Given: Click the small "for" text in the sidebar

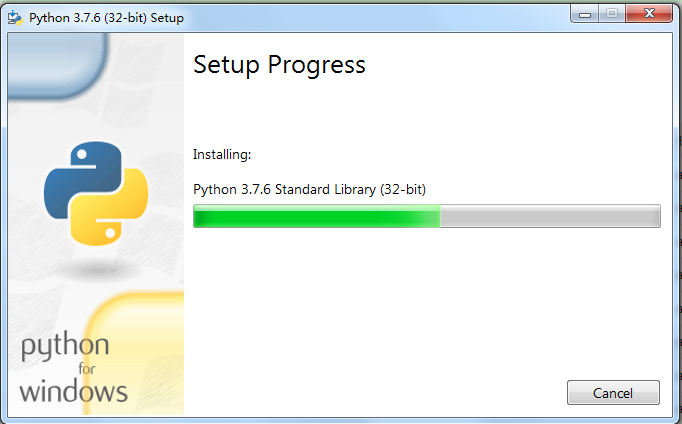Looking at the screenshot, I should coord(87,369).
